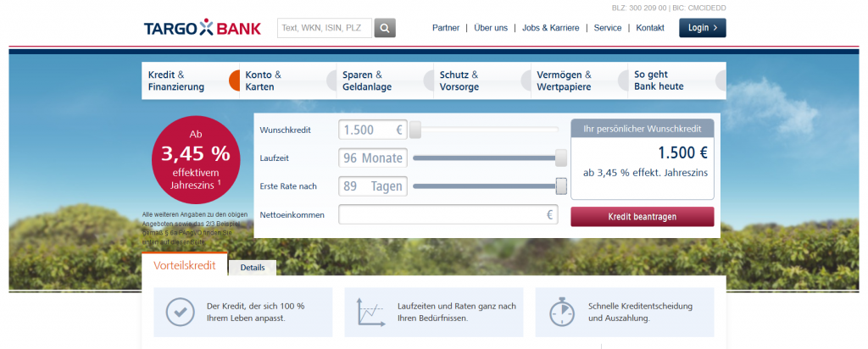Viewport: 868px width, 349px height.
Task: Click the red 3,45 % interest badge
Action: pyautogui.click(x=196, y=160)
